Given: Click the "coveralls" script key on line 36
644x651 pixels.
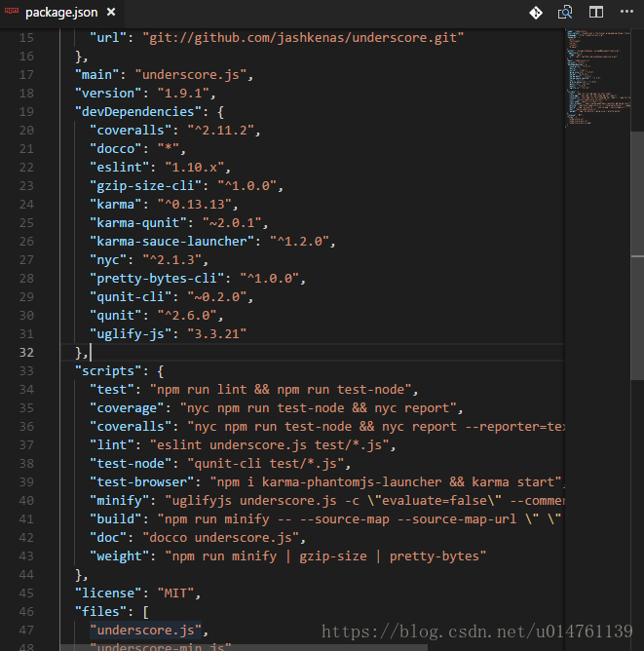Looking at the screenshot, I should [131, 427].
